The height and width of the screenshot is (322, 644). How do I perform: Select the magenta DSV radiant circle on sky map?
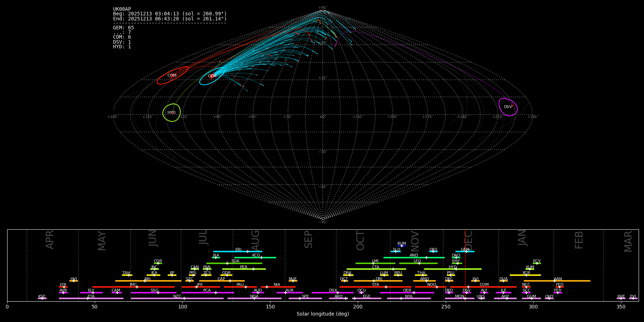pos(508,107)
